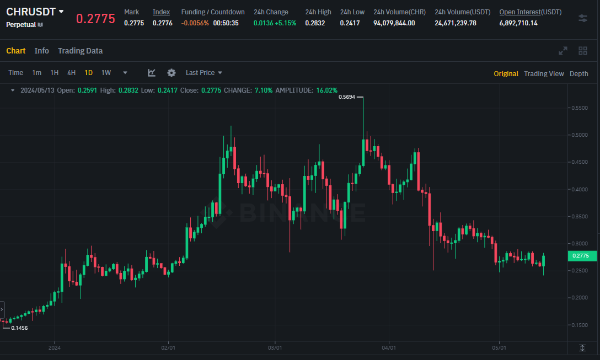
Task: Select the 4H interval
Action: pos(71,73)
